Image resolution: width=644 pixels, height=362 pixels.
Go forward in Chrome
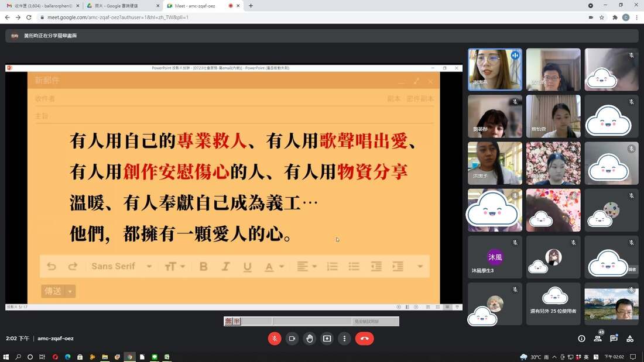[x=18, y=17]
